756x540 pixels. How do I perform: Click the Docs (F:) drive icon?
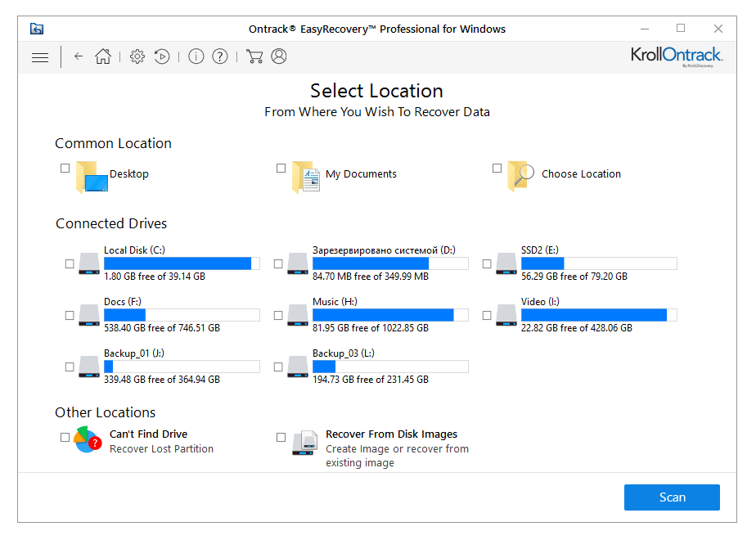click(89, 315)
